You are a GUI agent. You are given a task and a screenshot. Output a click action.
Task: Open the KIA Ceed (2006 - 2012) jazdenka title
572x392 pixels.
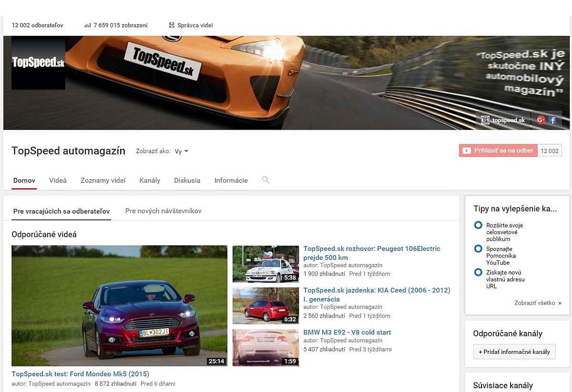(377, 295)
